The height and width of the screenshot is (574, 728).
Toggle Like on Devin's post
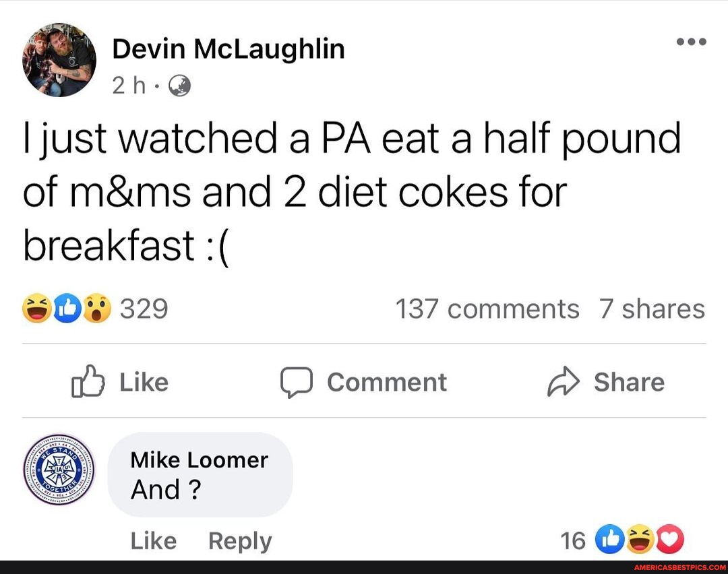point(118,382)
